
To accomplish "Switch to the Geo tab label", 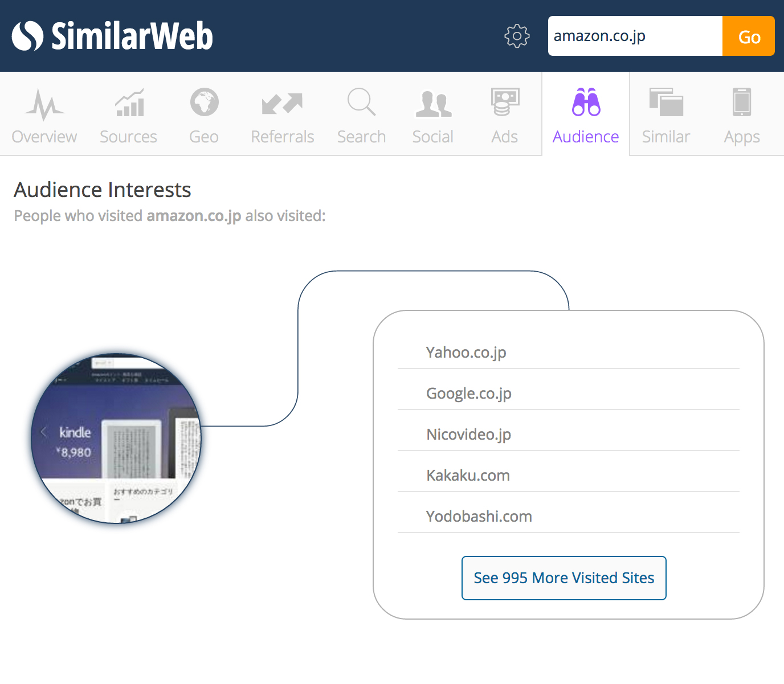I will click(x=204, y=137).
